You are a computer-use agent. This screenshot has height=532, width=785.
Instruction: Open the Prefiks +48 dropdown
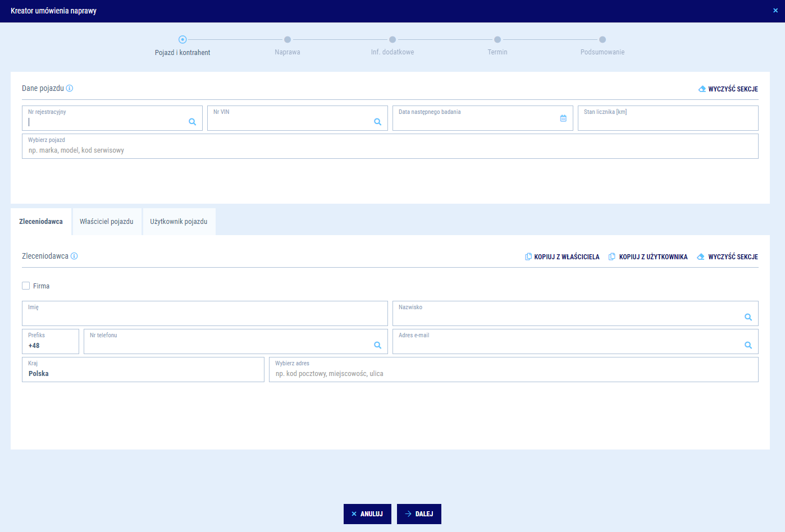tap(51, 342)
